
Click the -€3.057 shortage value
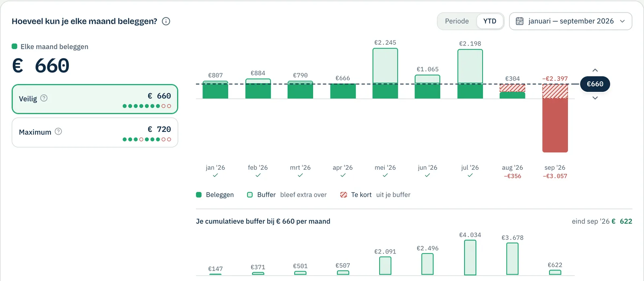555,176
